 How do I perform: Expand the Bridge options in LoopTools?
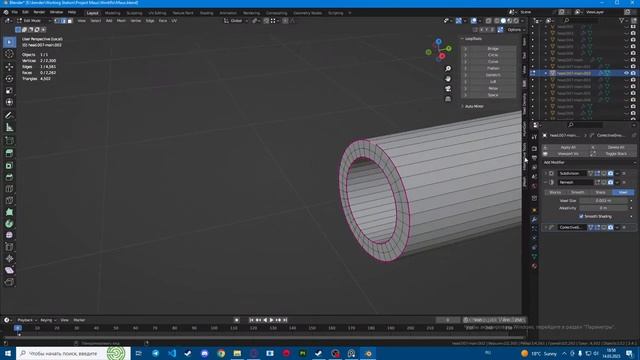(465, 49)
